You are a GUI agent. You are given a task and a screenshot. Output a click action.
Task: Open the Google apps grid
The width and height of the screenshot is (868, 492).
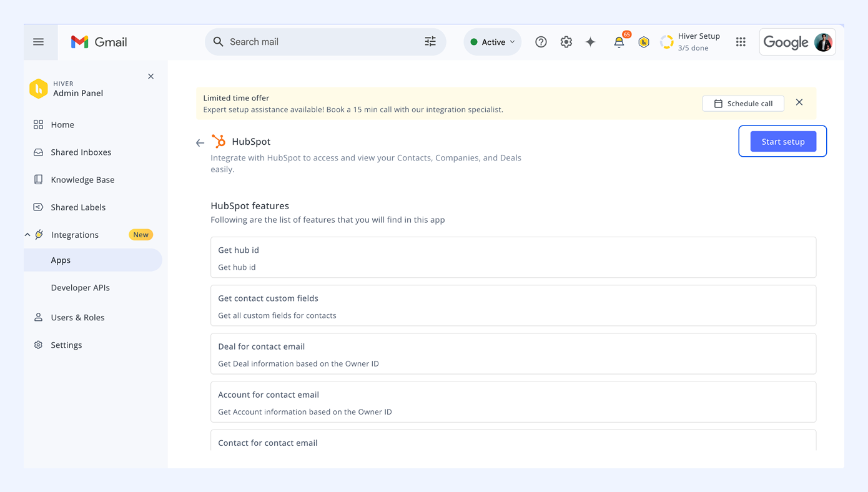pyautogui.click(x=741, y=42)
